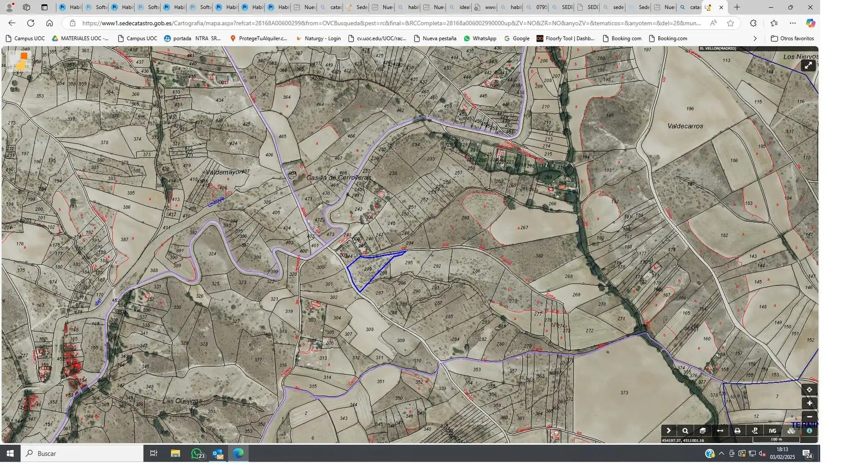The height and width of the screenshot is (467, 868).
Task: Click the taskbar Buscar search box
Action: click(82, 453)
